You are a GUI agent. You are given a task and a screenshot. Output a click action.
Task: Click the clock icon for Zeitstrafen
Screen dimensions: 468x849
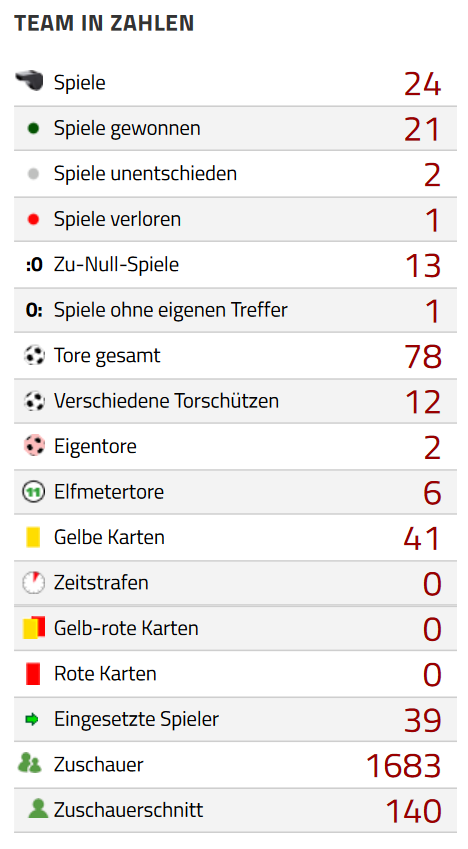[x=33, y=583]
